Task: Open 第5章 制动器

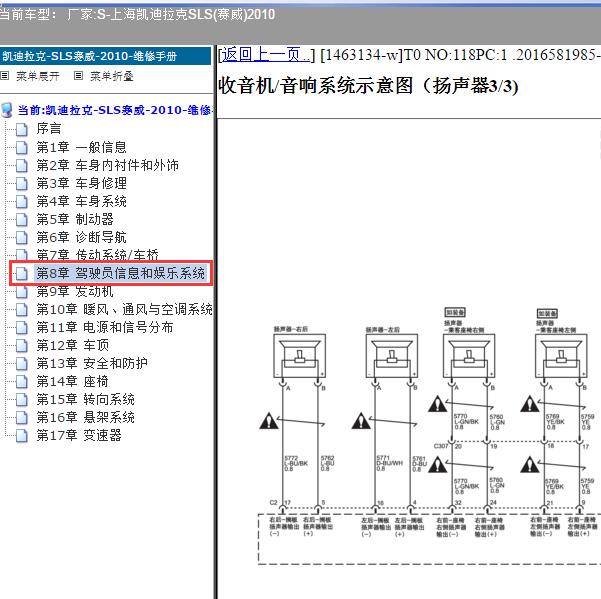Action: coord(75,219)
